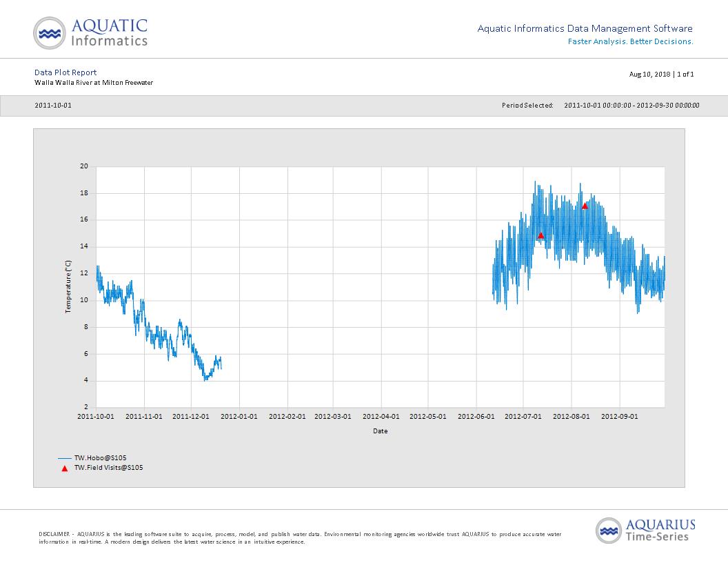Click the 2011-12-01 x-axis label
Screen dimensions: 728x563
pos(191,417)
